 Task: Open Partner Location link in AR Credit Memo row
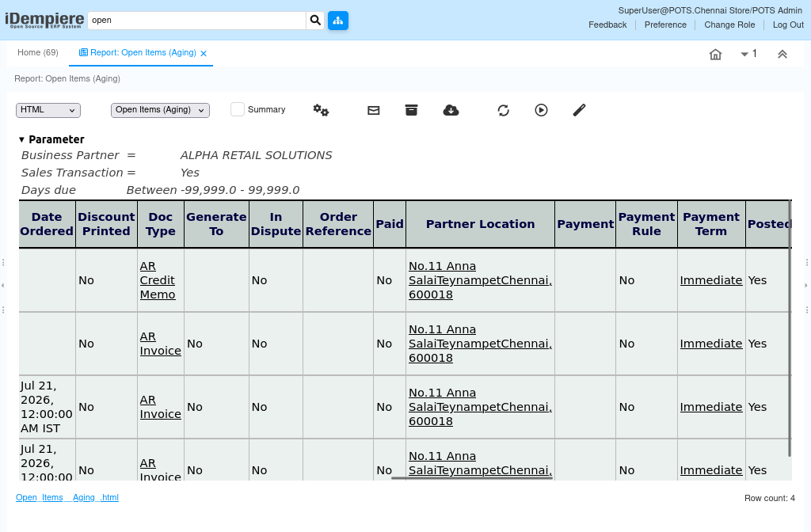(x=480, y=280)
